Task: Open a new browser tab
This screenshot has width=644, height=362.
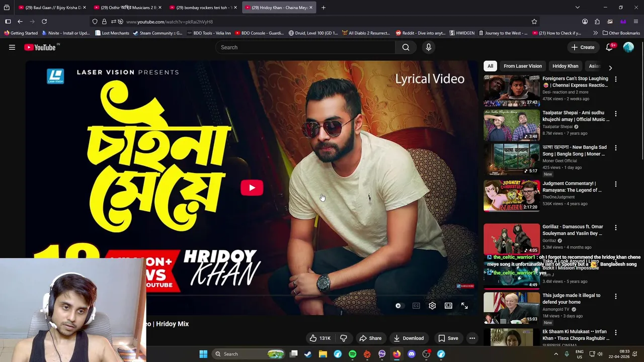Action: click(324, 8)
